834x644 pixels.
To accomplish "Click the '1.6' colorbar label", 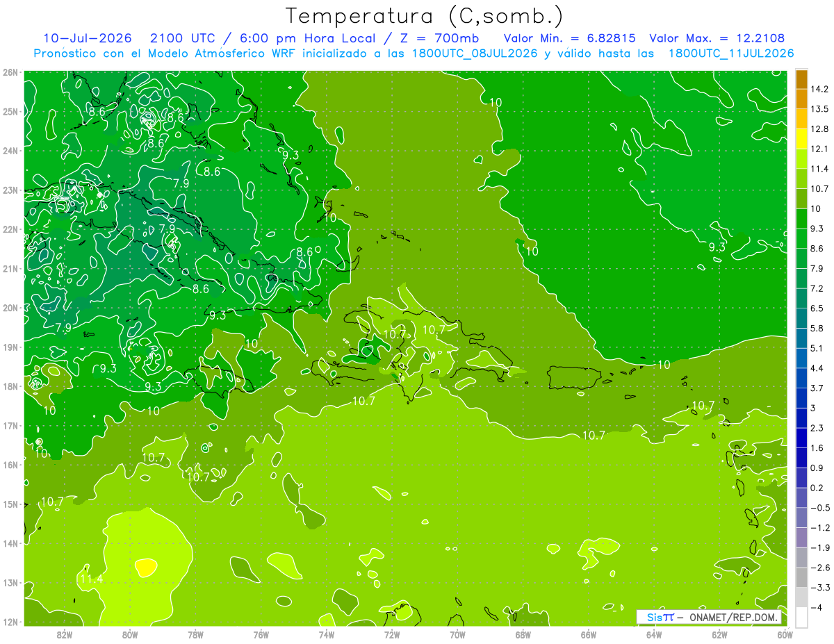I will [817, 447].
